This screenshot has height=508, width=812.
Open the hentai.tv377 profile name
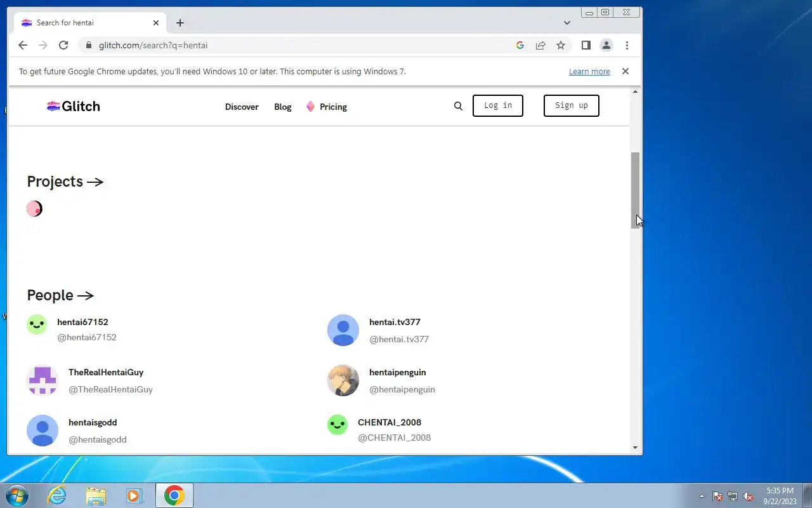coord(395,322)
